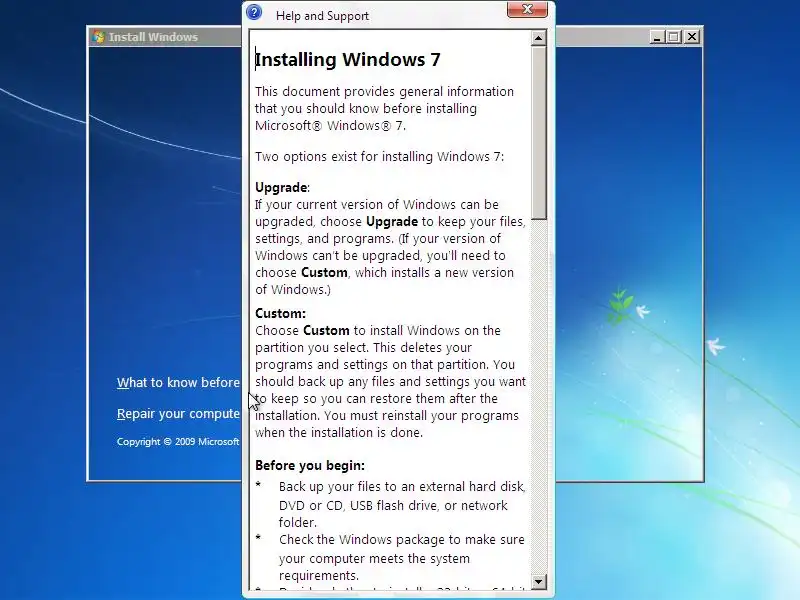Click 'Choose Custom to install Windows' paragraph

click(390, 381)
